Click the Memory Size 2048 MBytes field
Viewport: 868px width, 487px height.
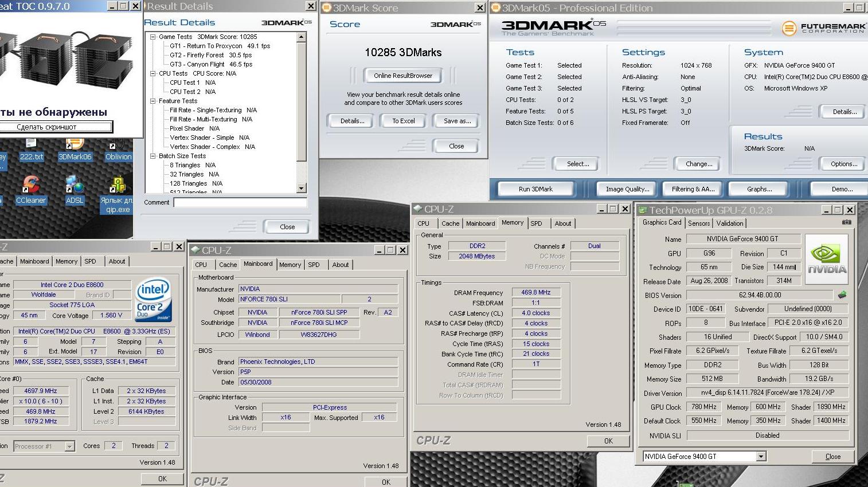(476, 256)
